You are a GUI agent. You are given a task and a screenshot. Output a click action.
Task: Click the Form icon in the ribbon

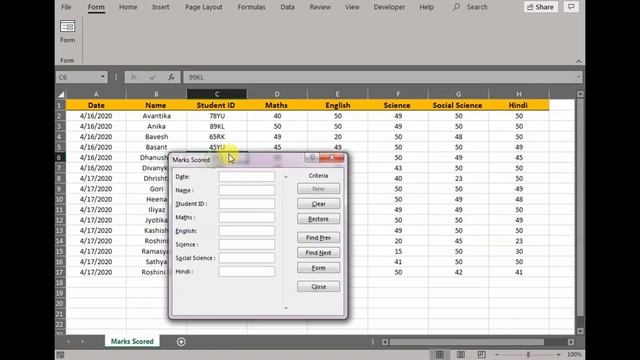tap(67, 31)
